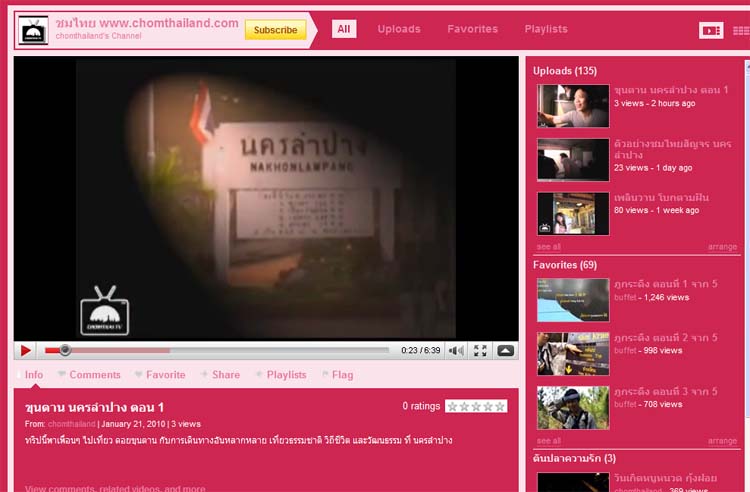This screenshot has width=750, height=492.
Task: Open thumbnail of video with 23 views
Action: click(573, 160)
